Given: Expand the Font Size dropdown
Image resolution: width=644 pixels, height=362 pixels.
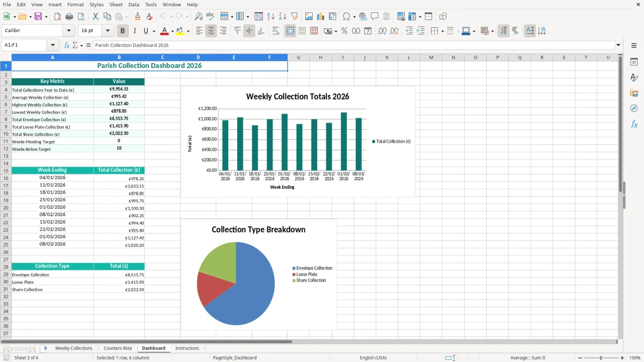Looking at the screenshot, I should [108, 31].
